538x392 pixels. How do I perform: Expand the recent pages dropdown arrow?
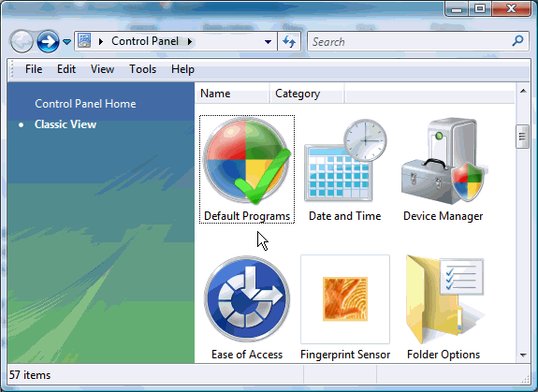click(67, 42)
